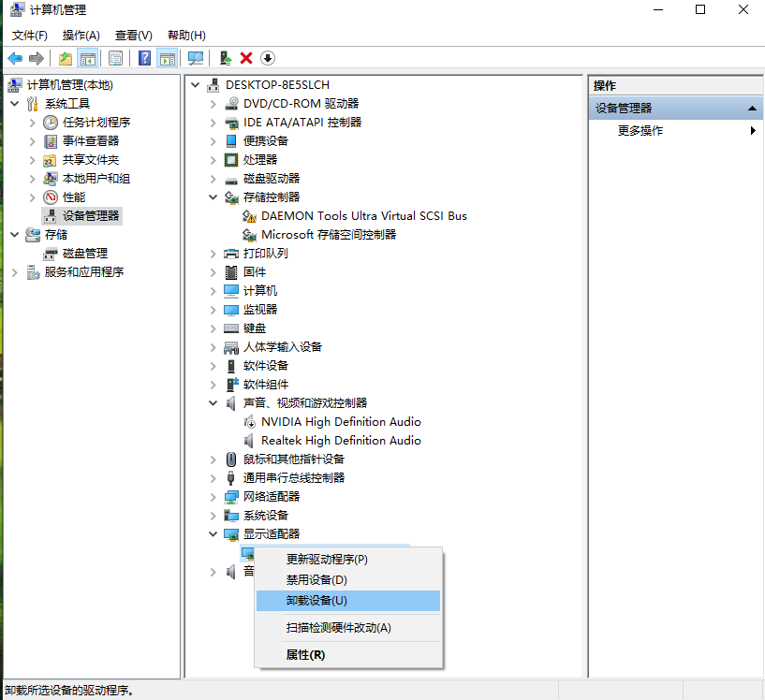Click the red X uninstall device toolbar icon
The image size is (765, 700).
246,59
